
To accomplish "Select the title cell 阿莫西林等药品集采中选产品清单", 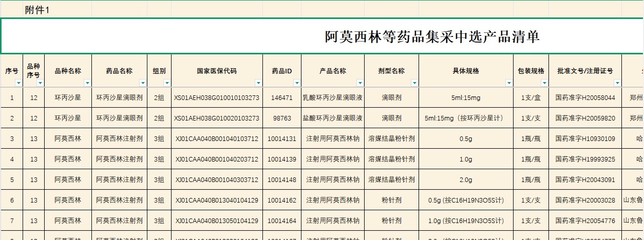I will (432, 37).
